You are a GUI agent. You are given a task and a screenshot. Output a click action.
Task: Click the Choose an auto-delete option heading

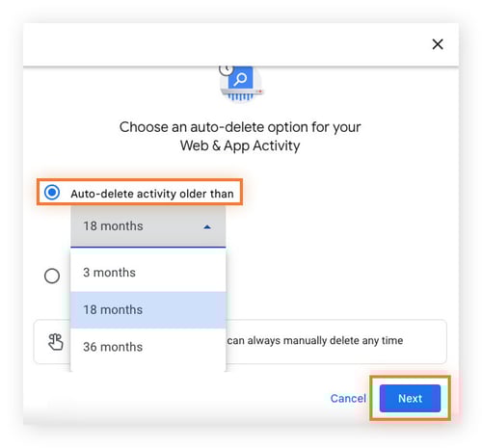[240, 127]
